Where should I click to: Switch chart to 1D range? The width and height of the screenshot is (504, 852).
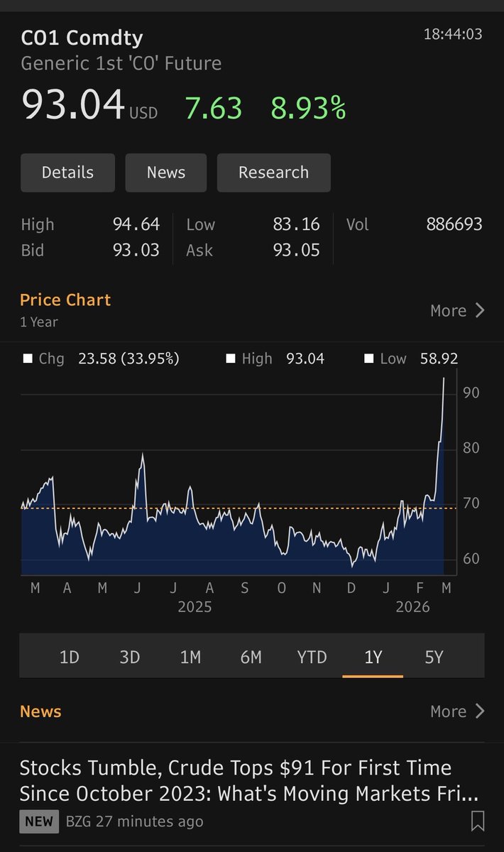pos(69,657)
